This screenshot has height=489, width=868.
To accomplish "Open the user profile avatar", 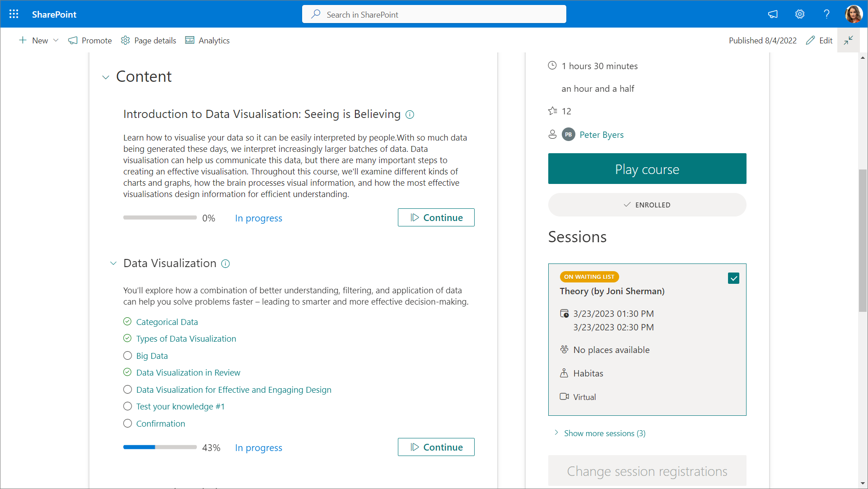I will point(853,14).
